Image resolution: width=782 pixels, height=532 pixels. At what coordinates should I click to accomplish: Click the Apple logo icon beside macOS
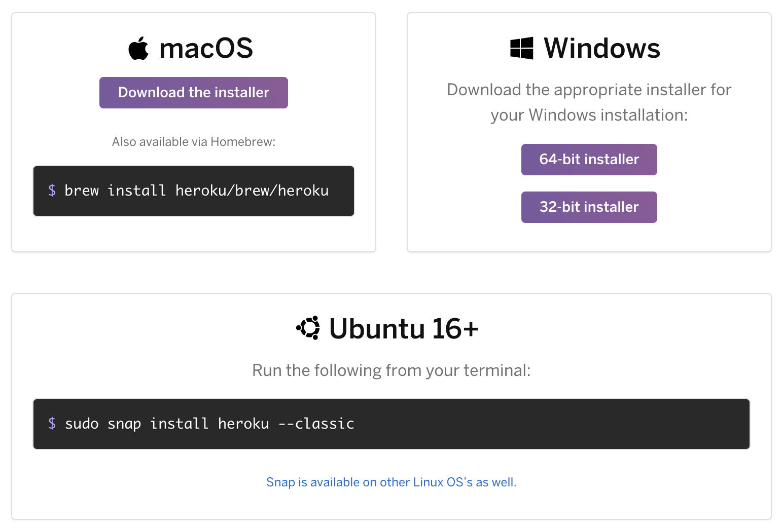138,48
